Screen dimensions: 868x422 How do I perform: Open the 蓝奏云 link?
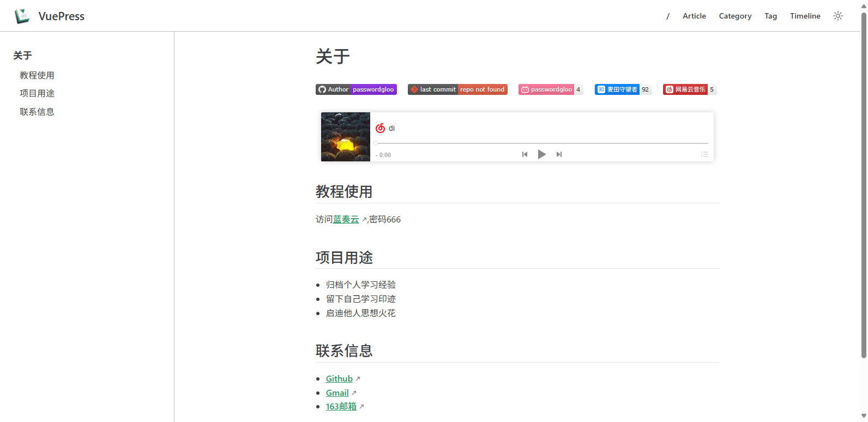346,219
